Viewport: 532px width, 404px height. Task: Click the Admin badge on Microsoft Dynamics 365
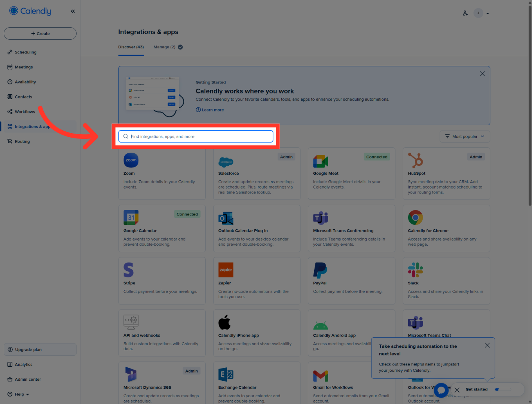point(192,371)
